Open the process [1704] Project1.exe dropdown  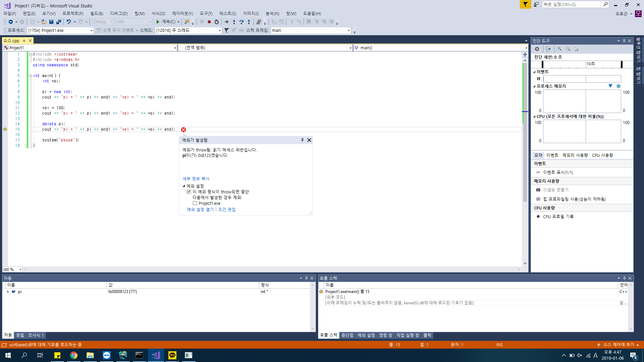click(91, 31)
